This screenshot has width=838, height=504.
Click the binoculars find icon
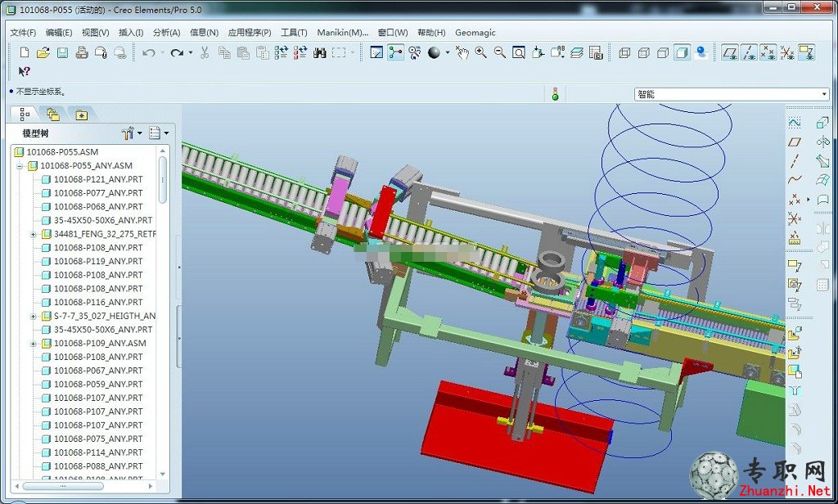tap(320, 52)
